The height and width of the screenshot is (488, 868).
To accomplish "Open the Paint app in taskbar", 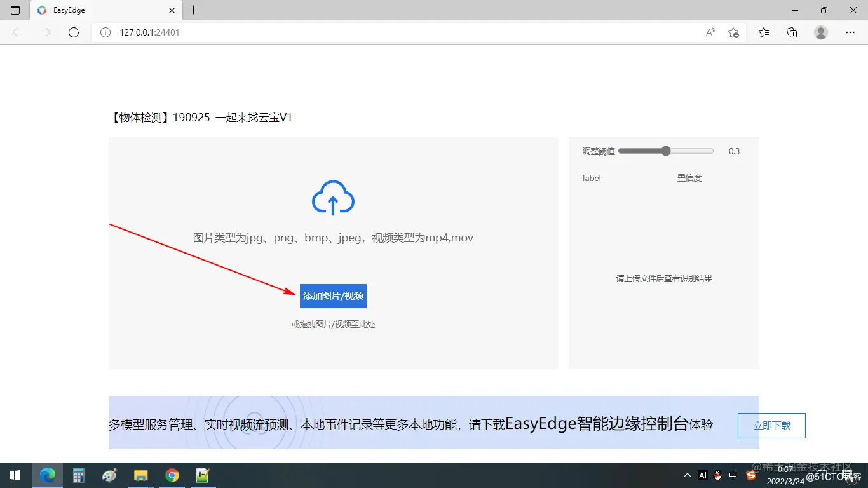I will tap(109, 475).
